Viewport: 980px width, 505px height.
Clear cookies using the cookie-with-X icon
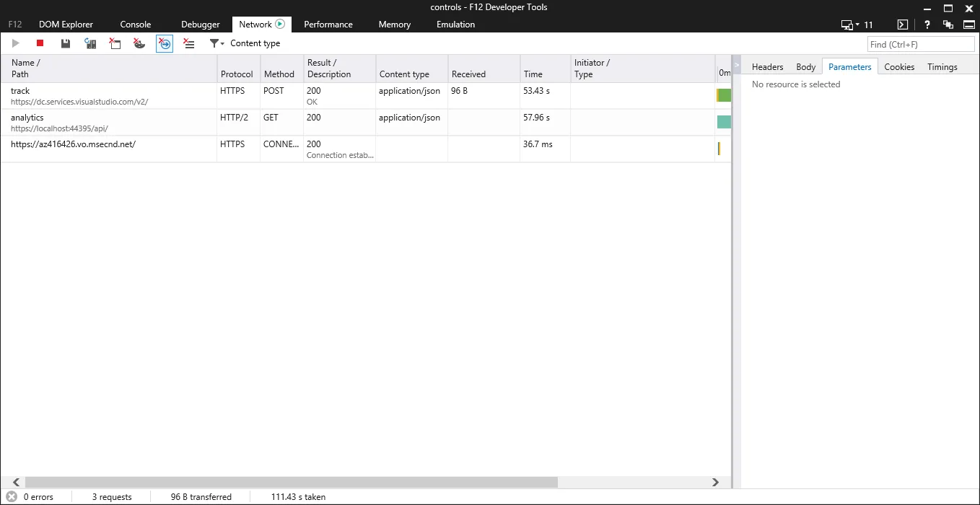[139, 43]
